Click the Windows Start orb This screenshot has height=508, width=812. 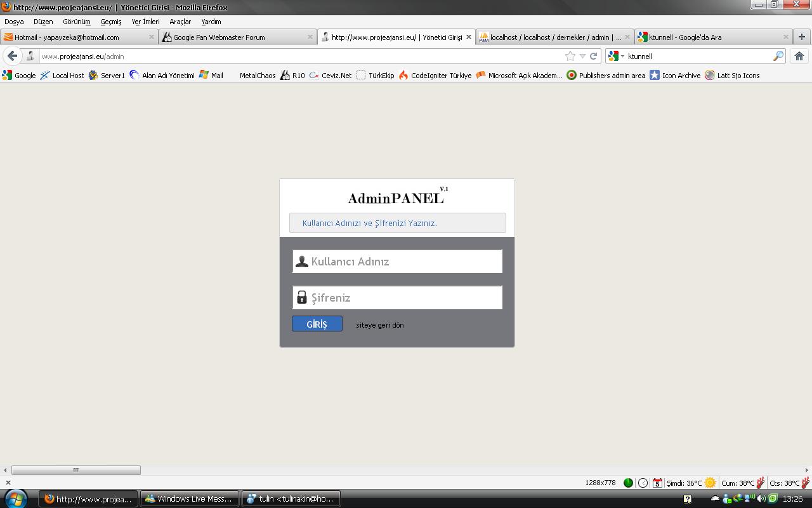(x=15, y=498)
